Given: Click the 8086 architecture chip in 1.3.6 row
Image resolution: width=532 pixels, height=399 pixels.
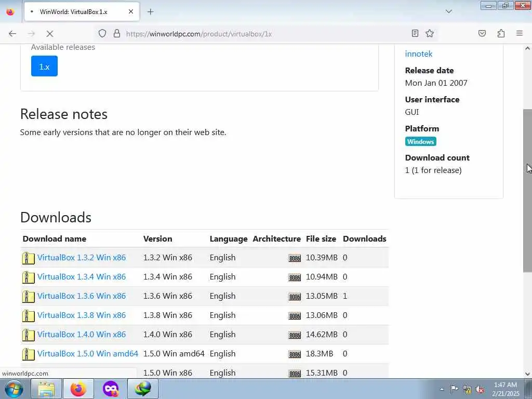Looking at the screenshot, I should point(295,297).
